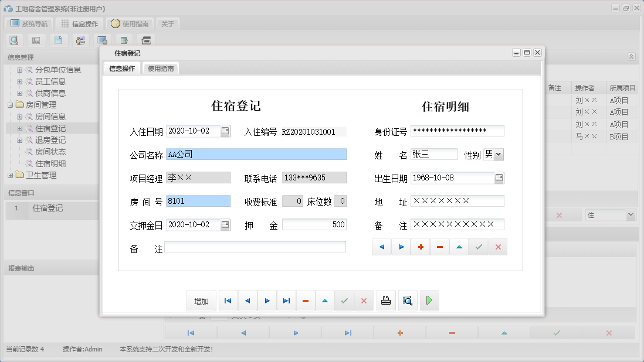Image resolution: width=644 pixels, height=362 pixels.
Task: Open the 出生日期 date picker
Action: pyautogui.click(x=501, y=177)
